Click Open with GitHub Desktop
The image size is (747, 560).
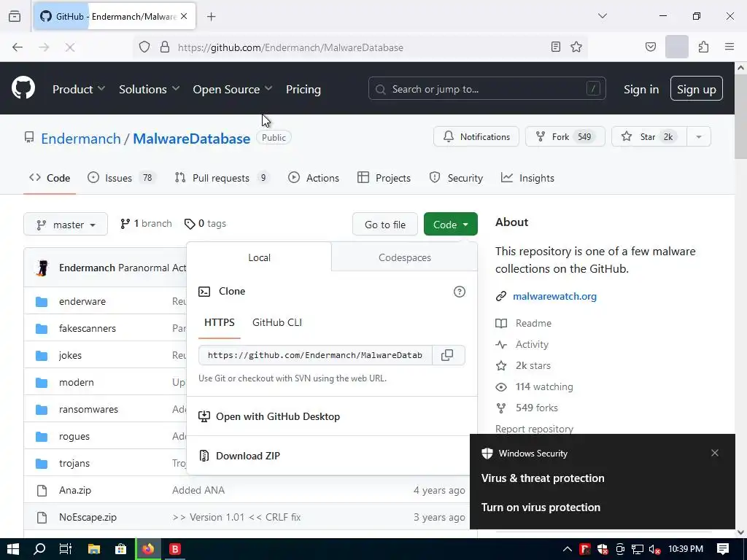pos(270,416)
